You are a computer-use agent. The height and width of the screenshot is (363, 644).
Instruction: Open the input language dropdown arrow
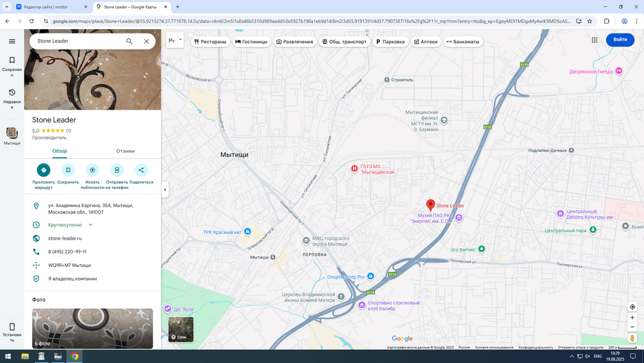(182, 40)
